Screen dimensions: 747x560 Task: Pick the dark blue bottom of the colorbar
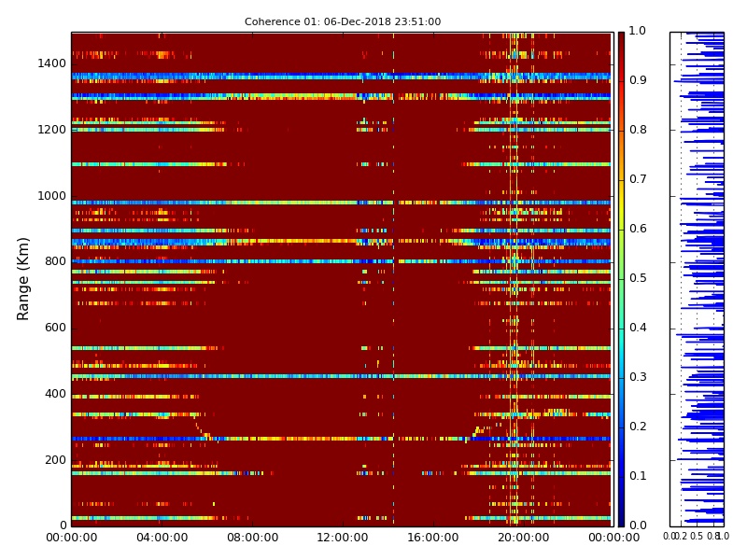point(621,520)
